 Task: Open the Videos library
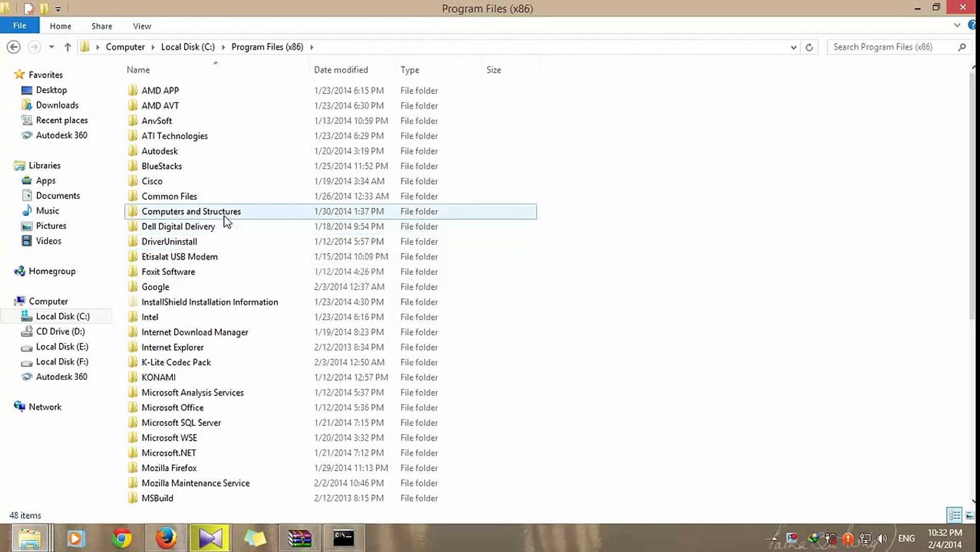48,241
